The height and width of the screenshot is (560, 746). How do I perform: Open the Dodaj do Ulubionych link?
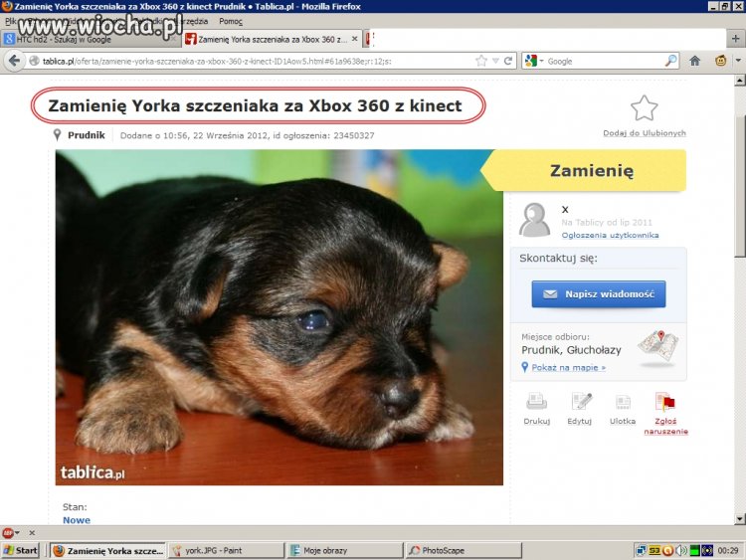(645, 133)
